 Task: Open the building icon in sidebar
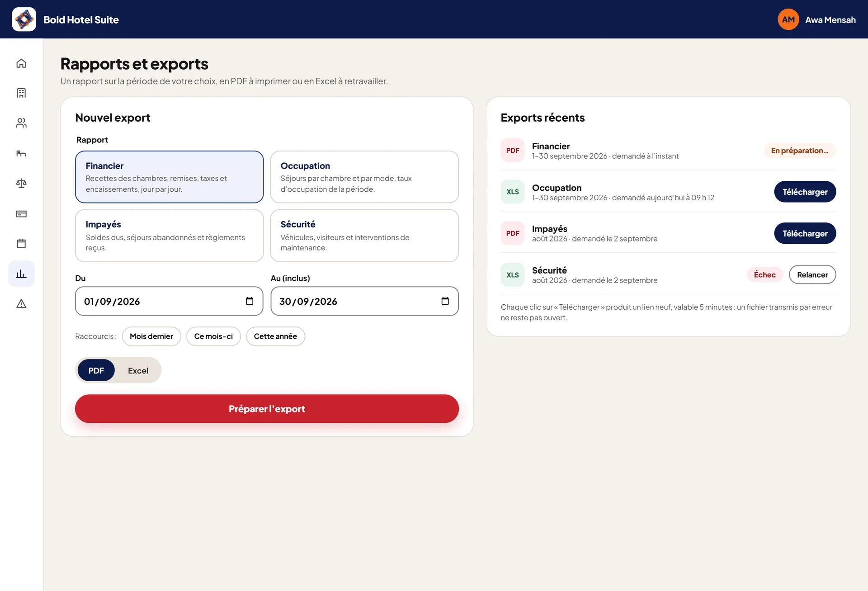point(21,93)
